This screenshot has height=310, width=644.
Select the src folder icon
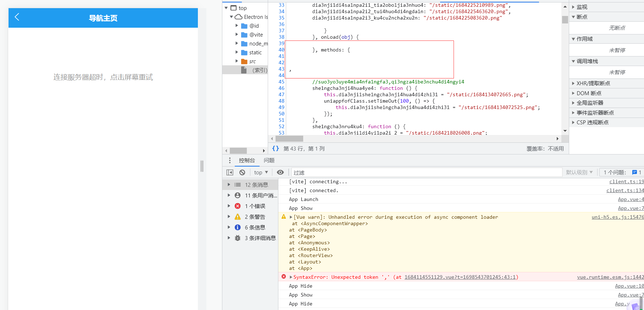coord(244,61)
